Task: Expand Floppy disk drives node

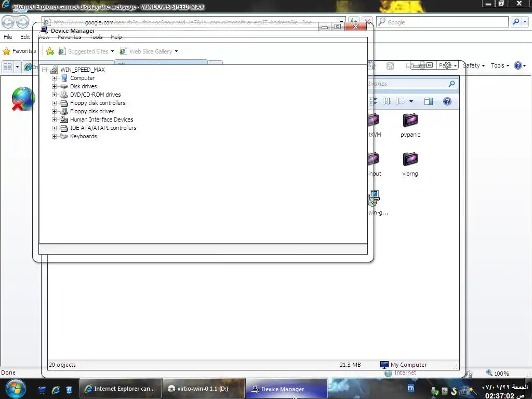Action: coord(54,111)
